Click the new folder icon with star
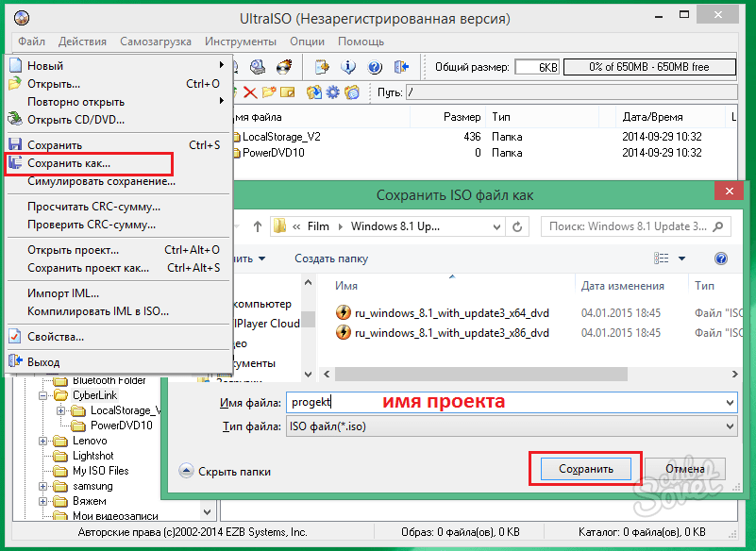The width and height of the screenshot is (756, 551). click(x=269, y=92)
